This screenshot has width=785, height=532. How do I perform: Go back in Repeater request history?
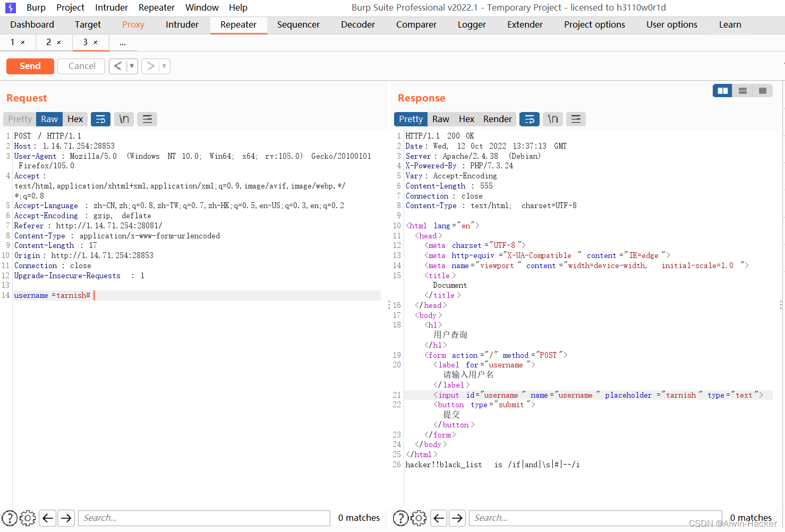point(117,66)
